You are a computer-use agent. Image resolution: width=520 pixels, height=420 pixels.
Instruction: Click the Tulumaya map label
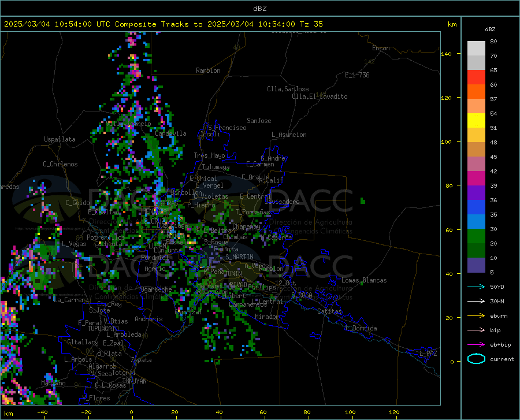pyautogui.click(x=216, y=168)
